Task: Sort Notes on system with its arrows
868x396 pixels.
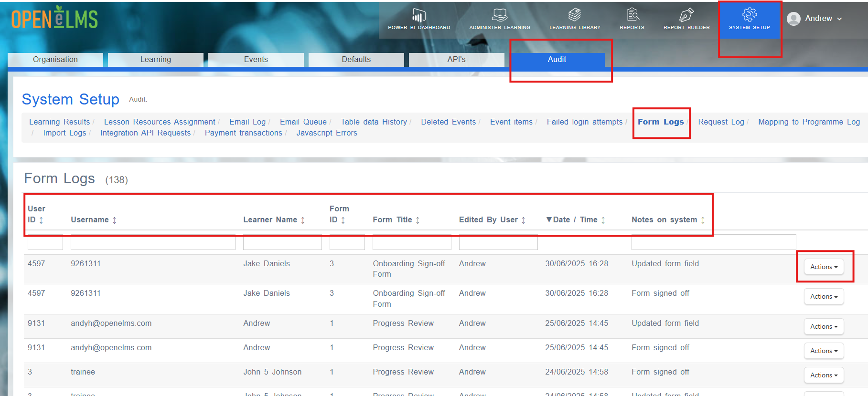Action: 703,220
